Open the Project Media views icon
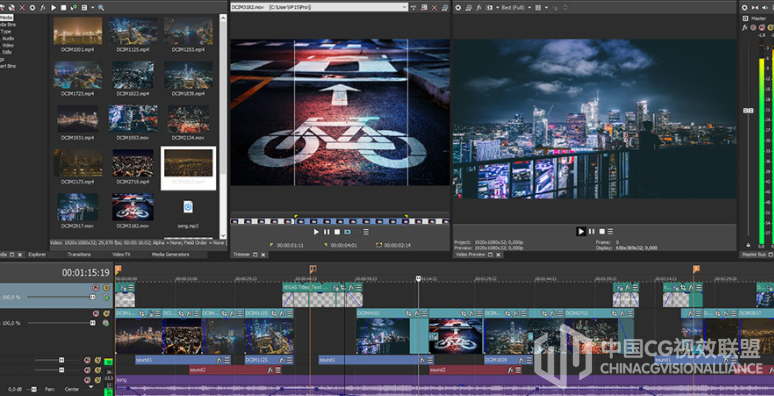This screenshot has height=396, width=774. [x=84, y=7]
